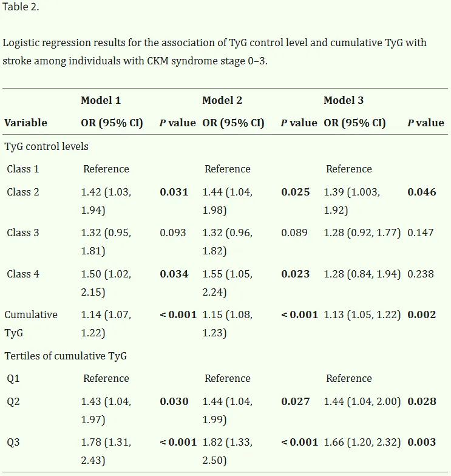Select the Model 1 column header
Viewport: 451px width, 476px height.
(101, 100)
